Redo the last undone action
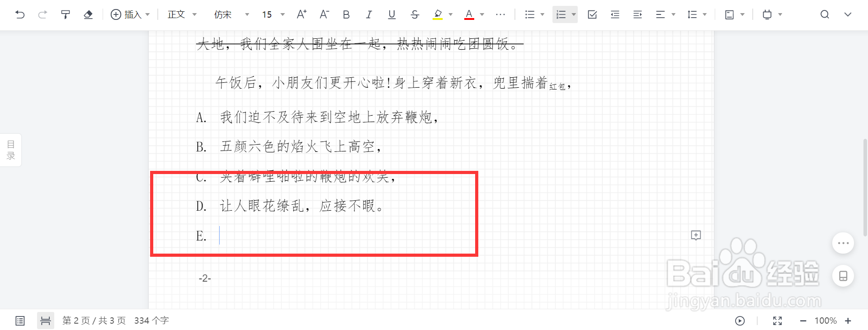 pyautogui.click(x=42, y=14)
